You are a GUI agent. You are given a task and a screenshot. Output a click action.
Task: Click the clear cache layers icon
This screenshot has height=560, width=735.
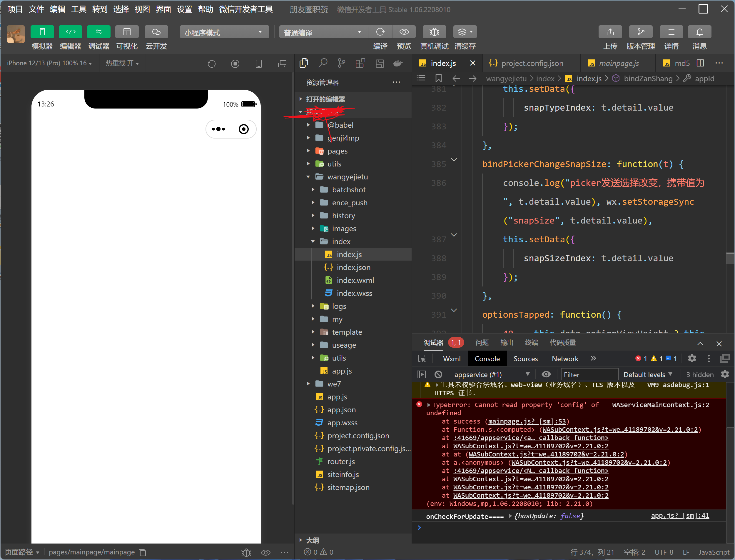pyautogui.click(x=462, y=32)
